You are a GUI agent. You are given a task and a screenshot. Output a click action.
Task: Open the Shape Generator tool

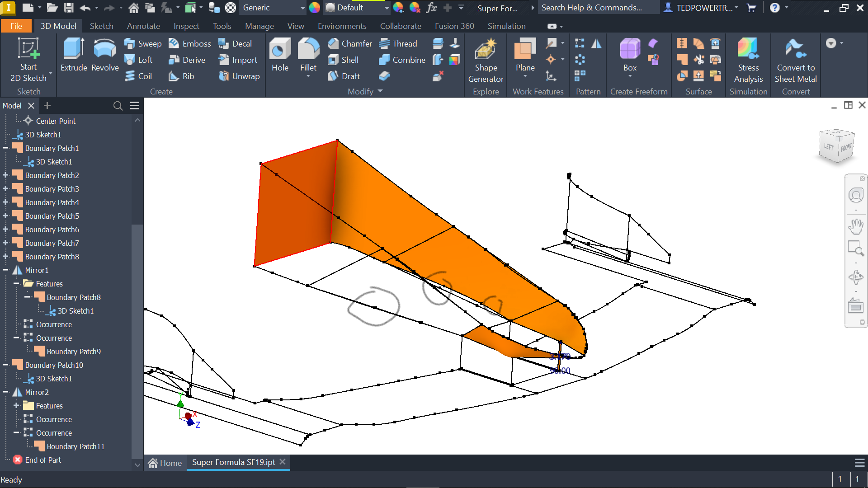[x=486, y=60]
